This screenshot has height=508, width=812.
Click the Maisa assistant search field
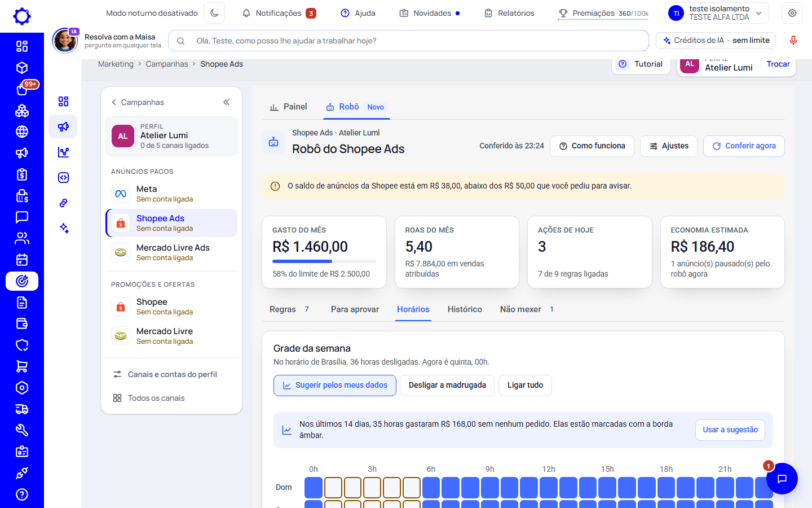tap(409, 41)
